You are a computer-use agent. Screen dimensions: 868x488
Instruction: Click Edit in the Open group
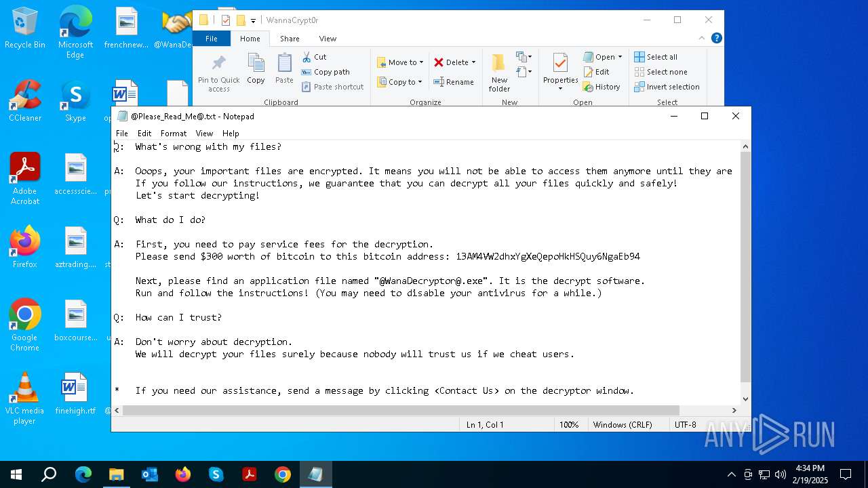597,72
